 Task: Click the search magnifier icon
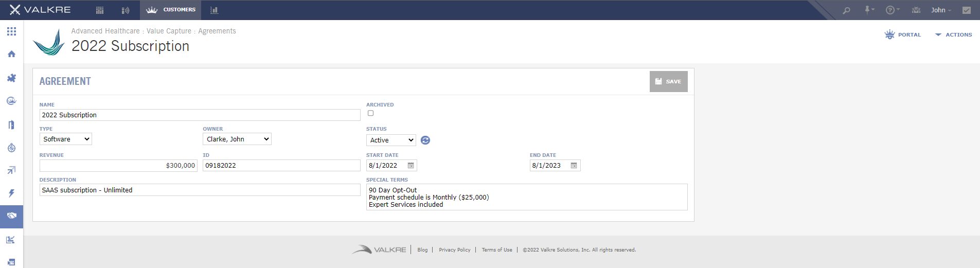pyautogui.click(x=846, y=10)
